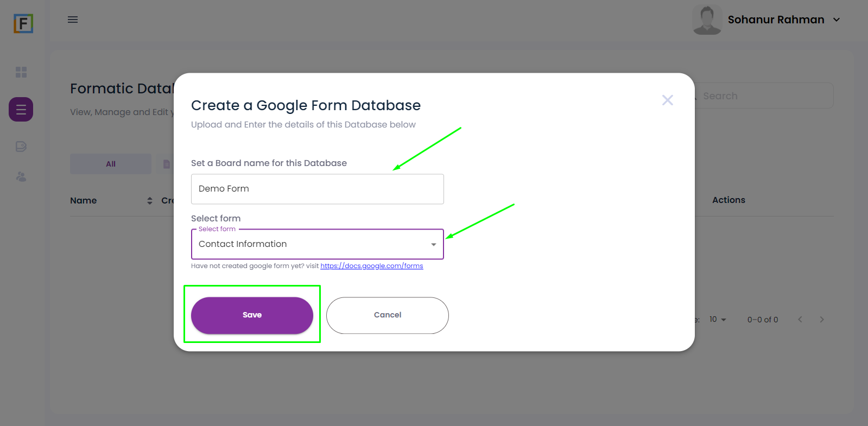
Task: Go to the previous table page
Action: click(800, 320)
